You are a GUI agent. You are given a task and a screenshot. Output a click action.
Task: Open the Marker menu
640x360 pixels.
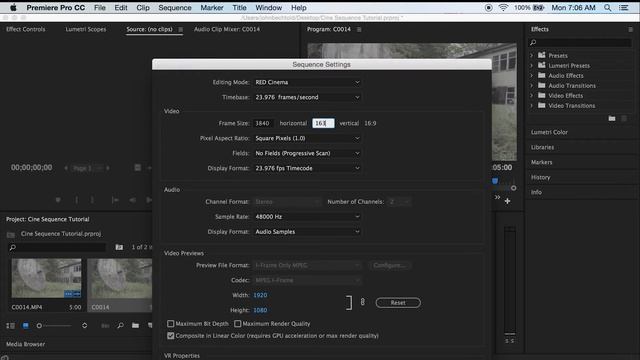(212, 8)
